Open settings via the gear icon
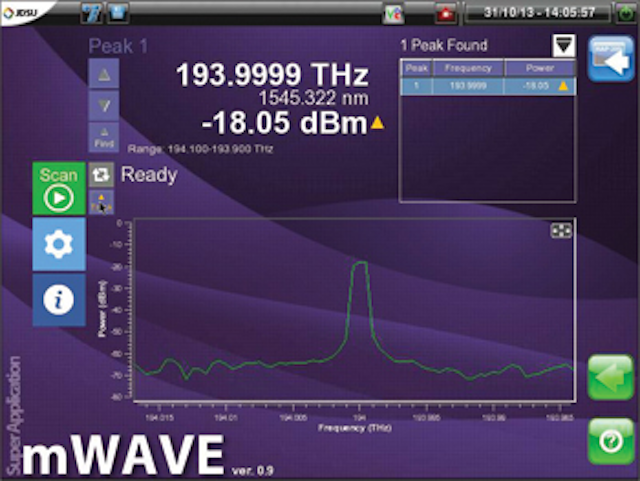The image size is (640, 481). [x=59, y=244]
